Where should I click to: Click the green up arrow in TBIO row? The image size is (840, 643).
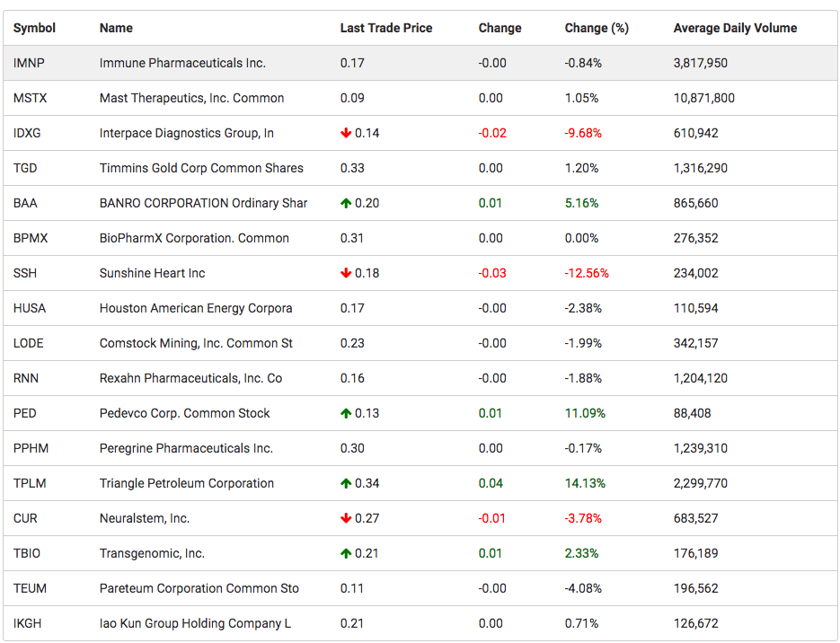click(346, 553)
